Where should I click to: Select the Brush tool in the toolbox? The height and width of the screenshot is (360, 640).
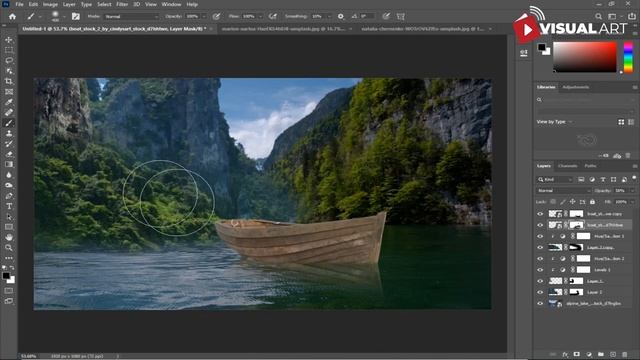click(9, 123)
